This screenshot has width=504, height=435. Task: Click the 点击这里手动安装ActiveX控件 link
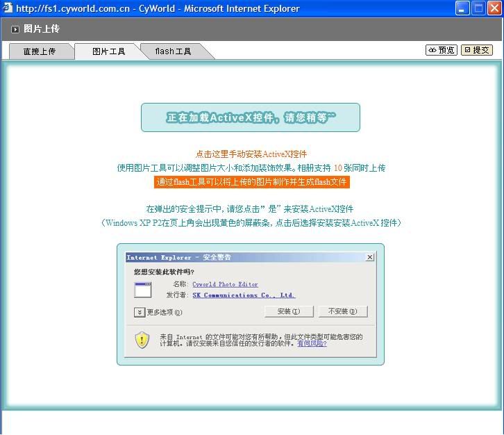tap(251, 154)
